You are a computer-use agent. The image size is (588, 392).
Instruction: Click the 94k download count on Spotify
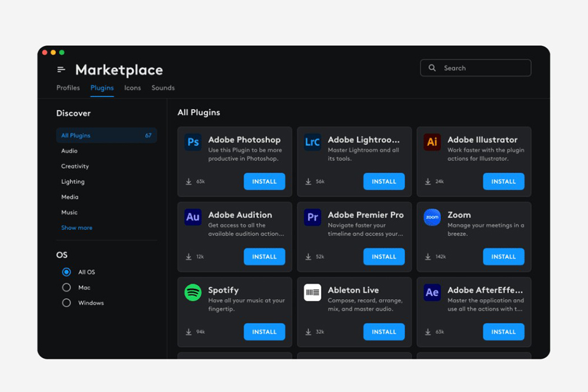(201, 331)
